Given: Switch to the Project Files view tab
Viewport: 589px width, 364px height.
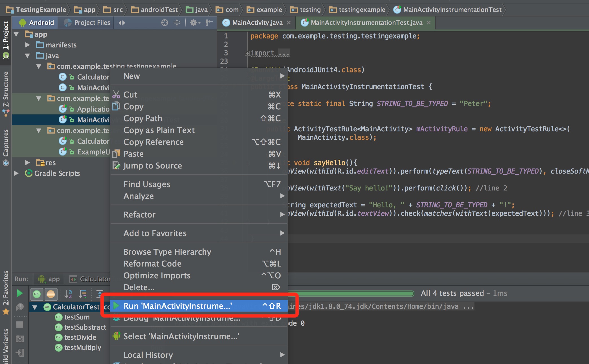Looking at the screenshot, I should pos(87,23).
